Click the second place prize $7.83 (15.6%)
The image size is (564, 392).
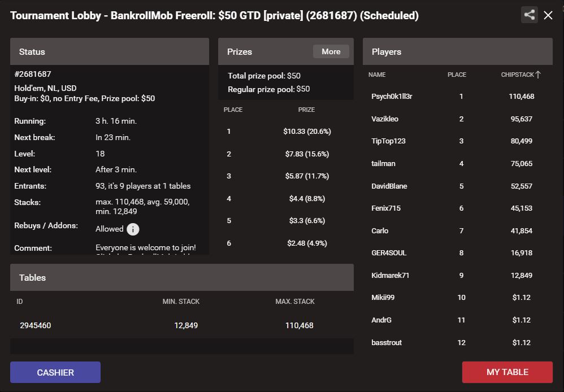307,154
